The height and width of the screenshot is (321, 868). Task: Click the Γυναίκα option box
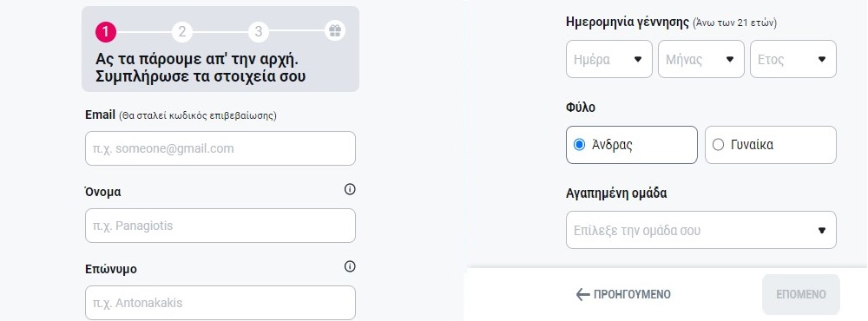pyautogui.click(x=770, y=145)
